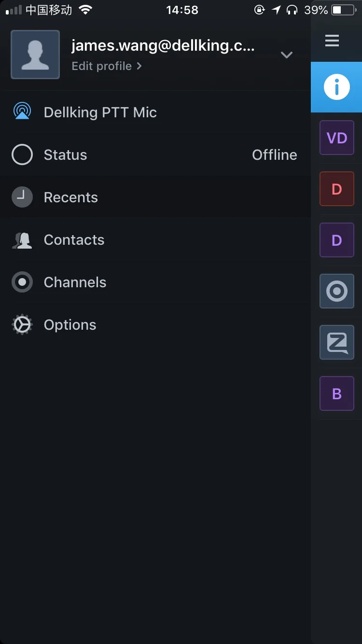Open the purple D contact tile
The image size is (362, 644).
coord(337,240)
